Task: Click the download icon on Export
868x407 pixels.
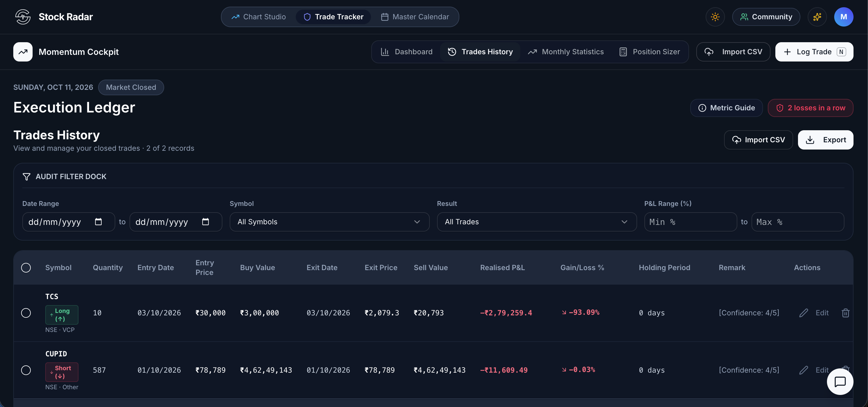Action: (810, 140)
